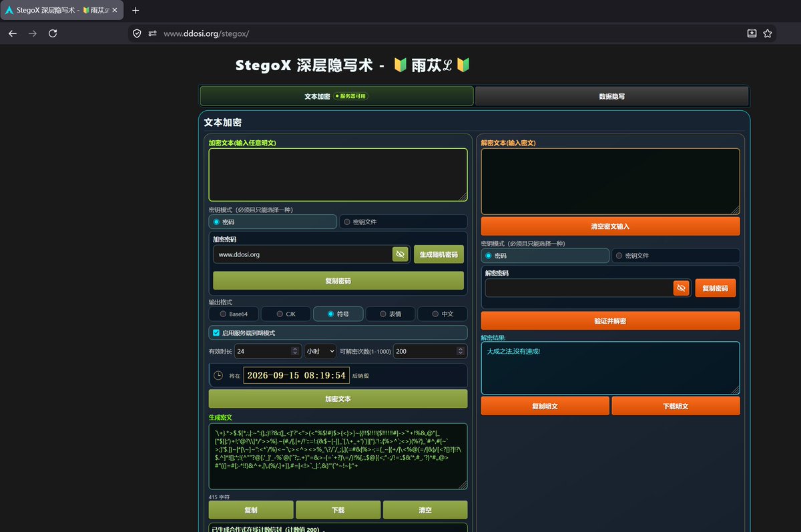The image size is (801, 532).
Task: Open the 小时 time unit dropdown
Action: [x=320, y=351]
